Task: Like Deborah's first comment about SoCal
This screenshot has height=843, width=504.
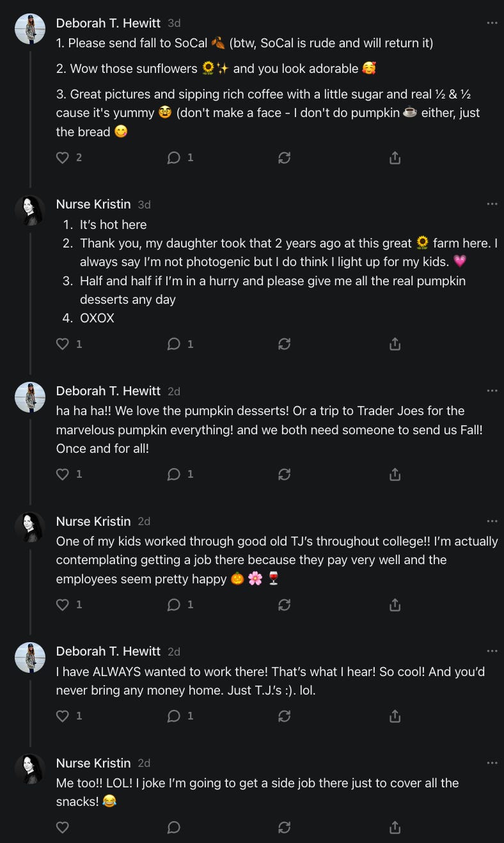Action: [63, 157]
